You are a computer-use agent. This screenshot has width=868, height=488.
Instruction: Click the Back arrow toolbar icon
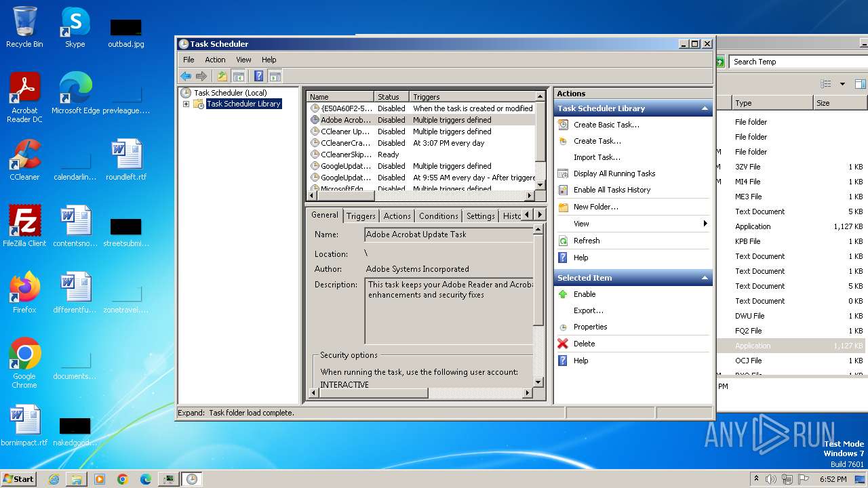tap(186, 76)
